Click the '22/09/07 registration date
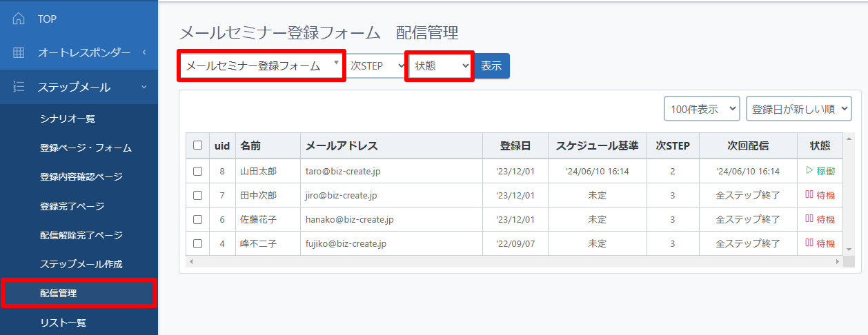The image size is (868, 335). coord(515,243)
